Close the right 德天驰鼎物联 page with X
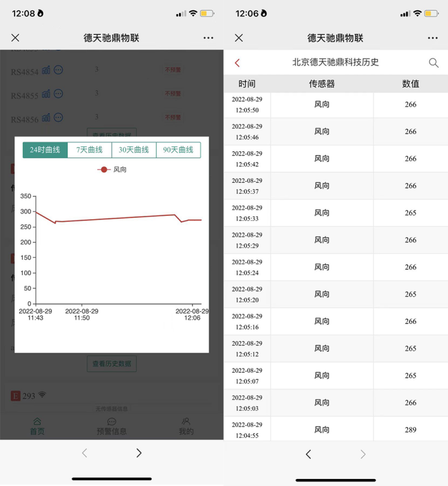 (239, 38)
